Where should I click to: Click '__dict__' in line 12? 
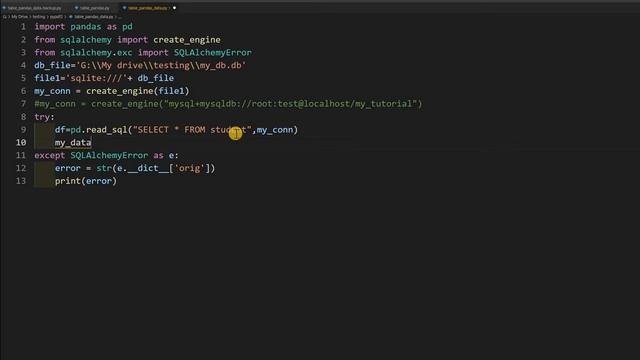(148, 168)
